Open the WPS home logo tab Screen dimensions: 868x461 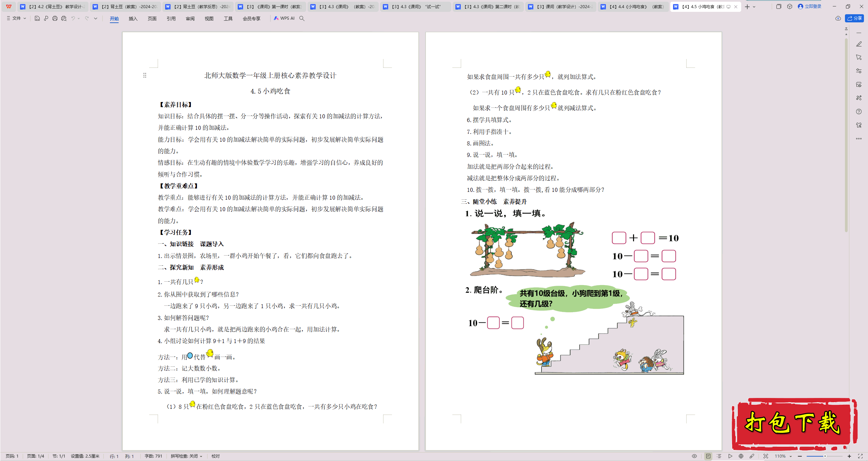(9, 6)
